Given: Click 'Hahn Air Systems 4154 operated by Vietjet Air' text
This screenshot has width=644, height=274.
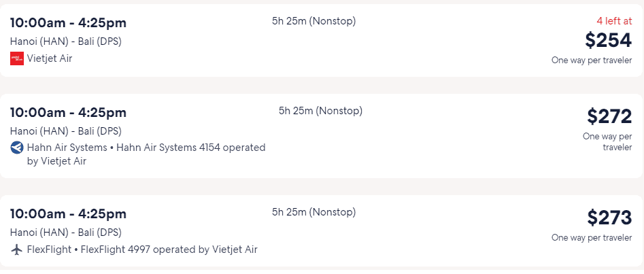Looking at the screenshot, I should (x=146, y=154).
